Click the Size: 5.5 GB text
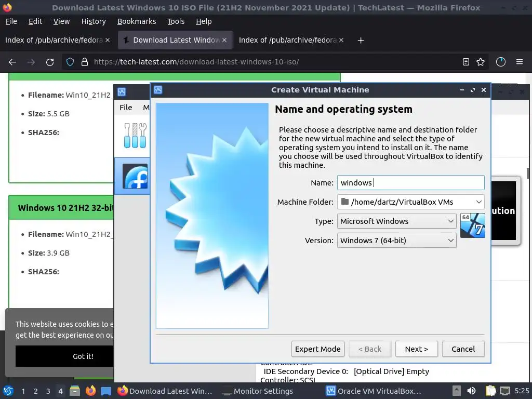 [x=48, y=114]
